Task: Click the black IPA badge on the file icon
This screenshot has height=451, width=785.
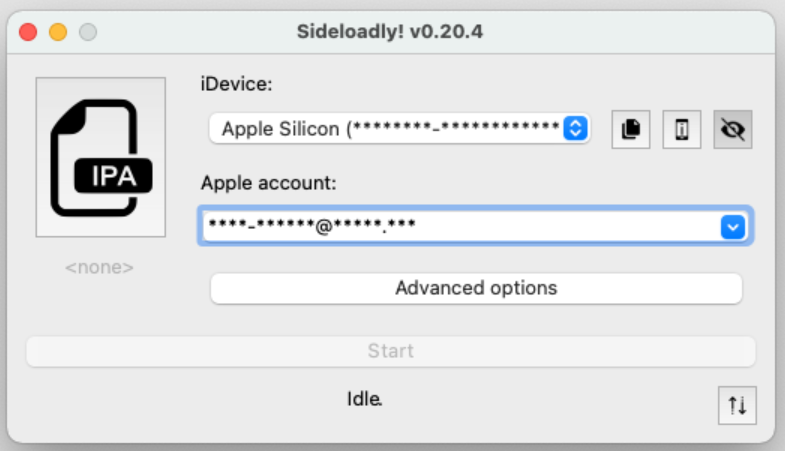Action: point(113,176)
